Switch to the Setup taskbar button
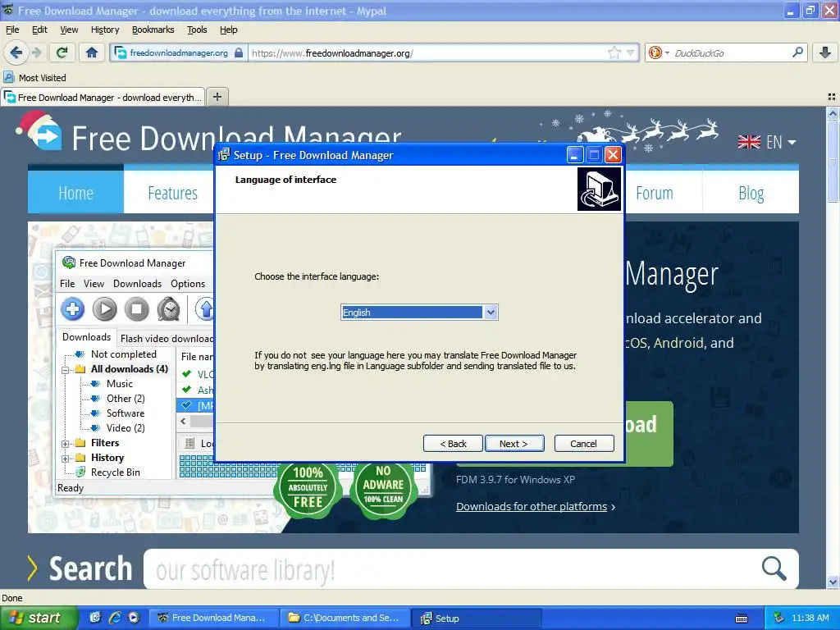 click(x=477, y=618)
